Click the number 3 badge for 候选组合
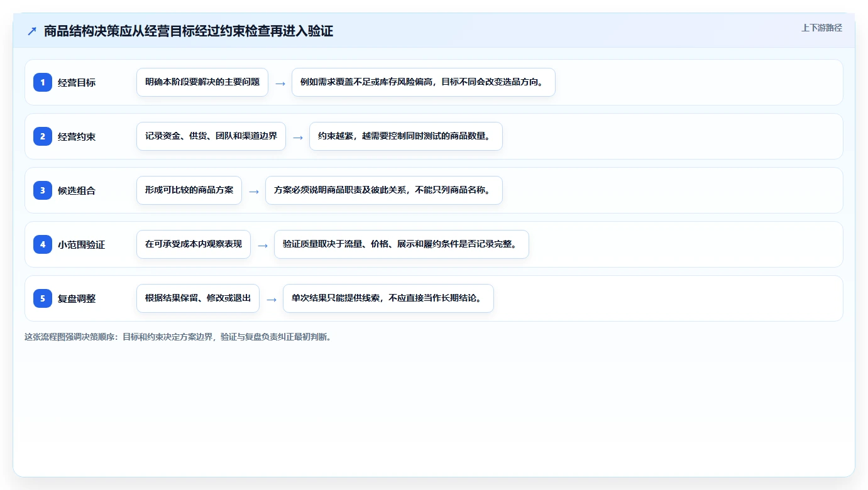 point(43,190)
